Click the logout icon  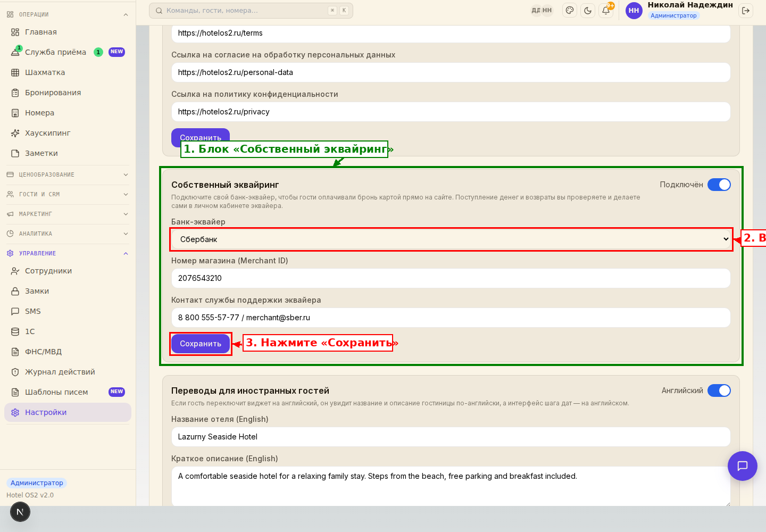[x=746, y=10]
